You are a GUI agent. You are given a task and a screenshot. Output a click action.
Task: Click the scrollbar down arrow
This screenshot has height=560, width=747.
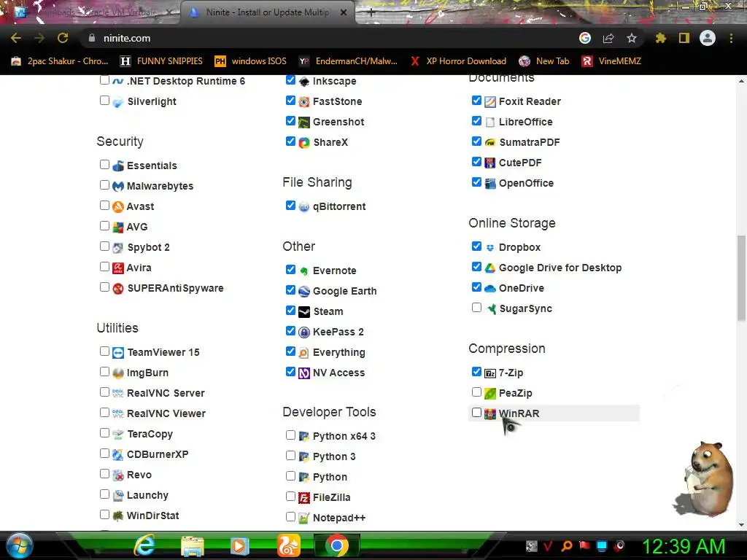click(x=741, y=525)
